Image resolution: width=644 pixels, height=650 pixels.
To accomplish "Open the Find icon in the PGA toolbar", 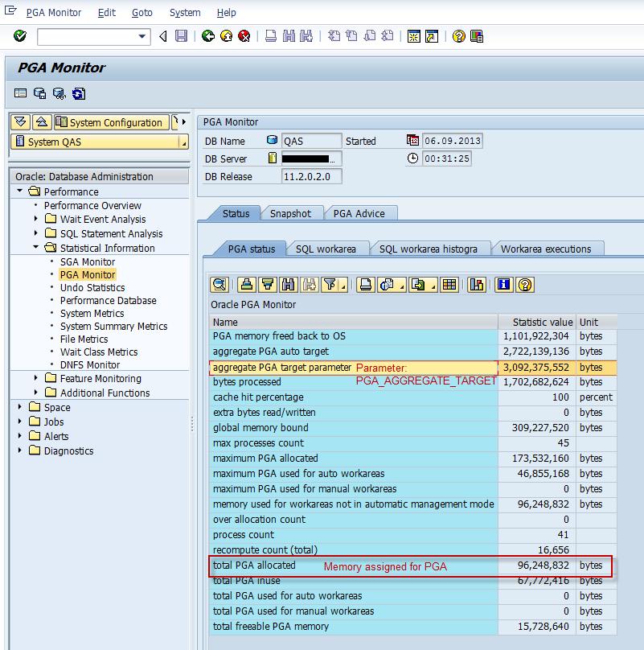I will [287, 285].
